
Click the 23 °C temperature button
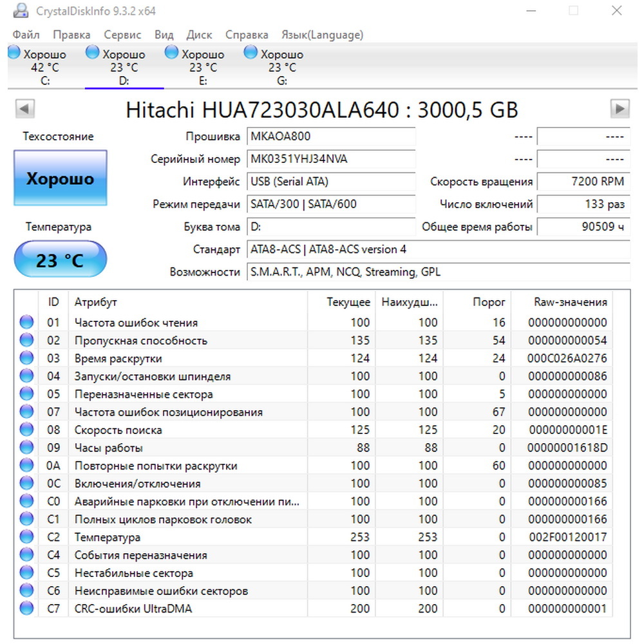coord(61,259)
